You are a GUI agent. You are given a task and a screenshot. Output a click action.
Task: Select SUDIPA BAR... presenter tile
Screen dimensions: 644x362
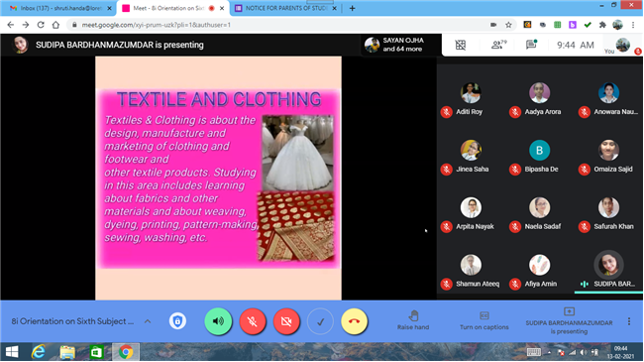(608, 271)
